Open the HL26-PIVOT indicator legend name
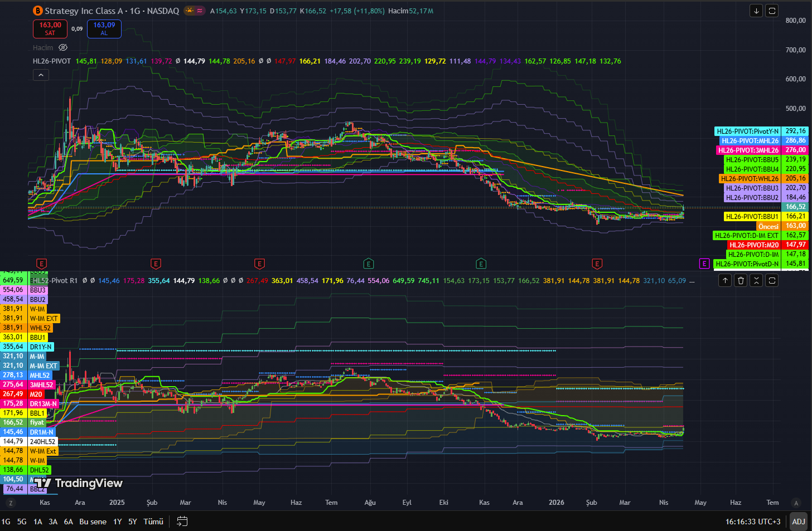This screenshot has height=531, width=812. (x=52, y=61)
